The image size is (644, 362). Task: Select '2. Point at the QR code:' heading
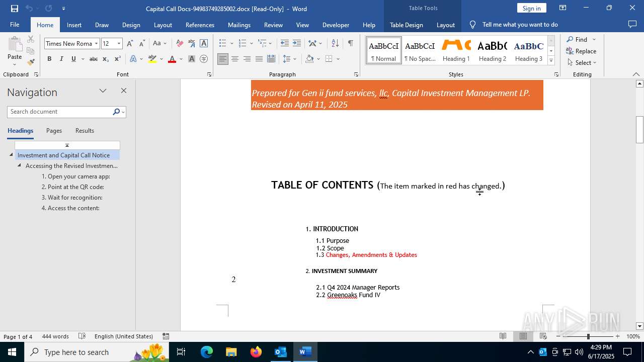(x=72, y=187)
